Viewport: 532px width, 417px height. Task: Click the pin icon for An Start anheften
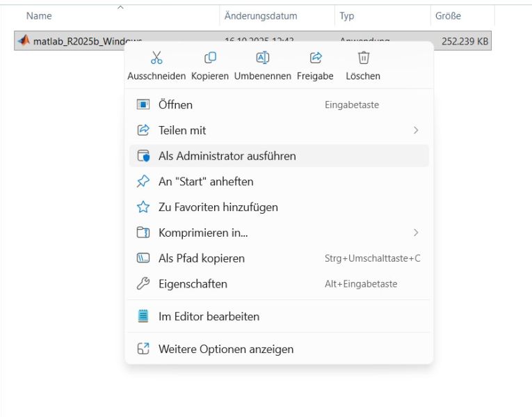(143, 182)
